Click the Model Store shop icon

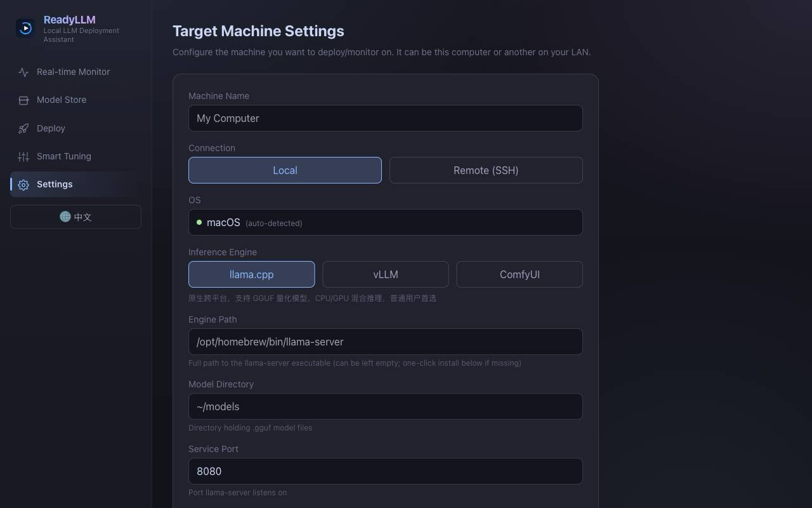23,100
